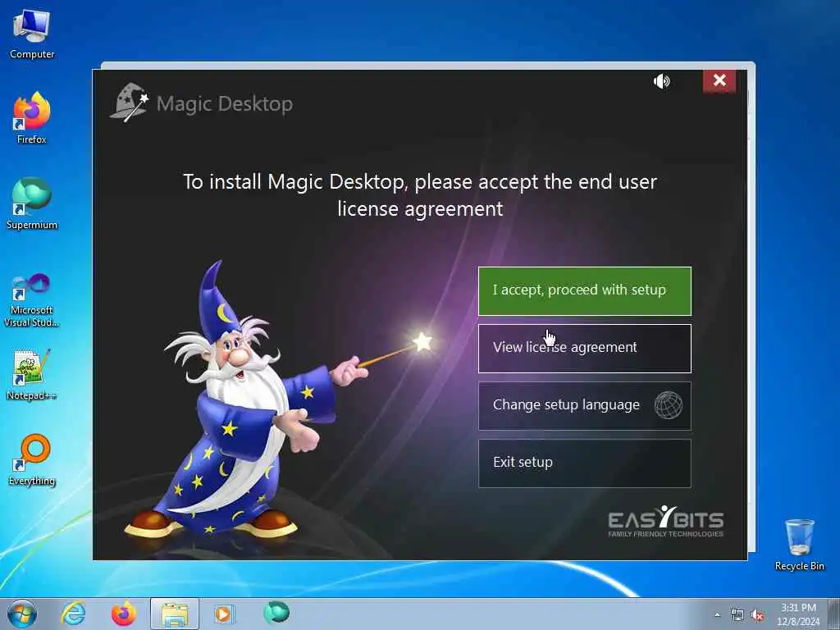Image resolution: width=840 pixels, height=630 pixels.
Task: Select the Everything search shortcut
Action: [x=32, y=459]
